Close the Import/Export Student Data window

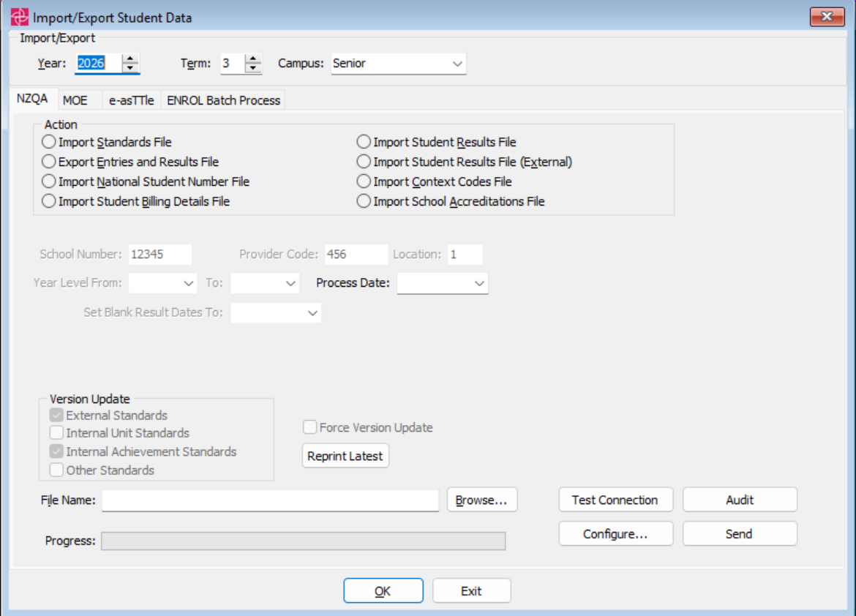click(x=827, y=17)
